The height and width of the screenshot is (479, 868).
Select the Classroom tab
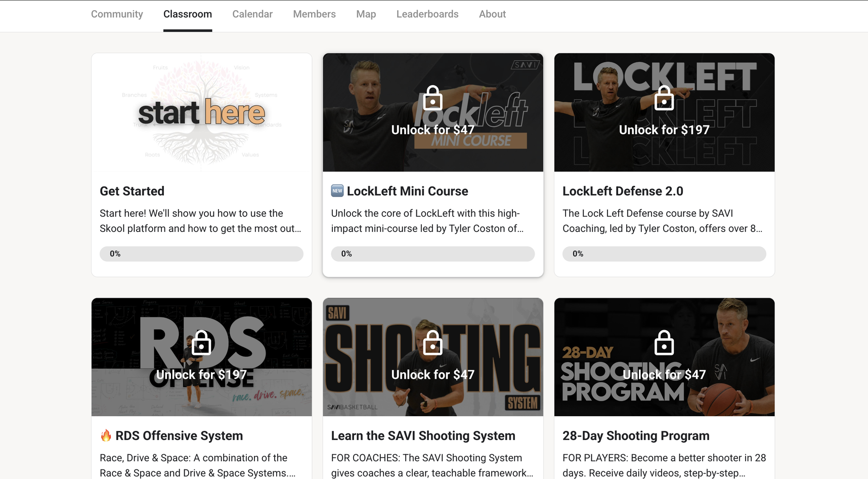tap(188, 14)
